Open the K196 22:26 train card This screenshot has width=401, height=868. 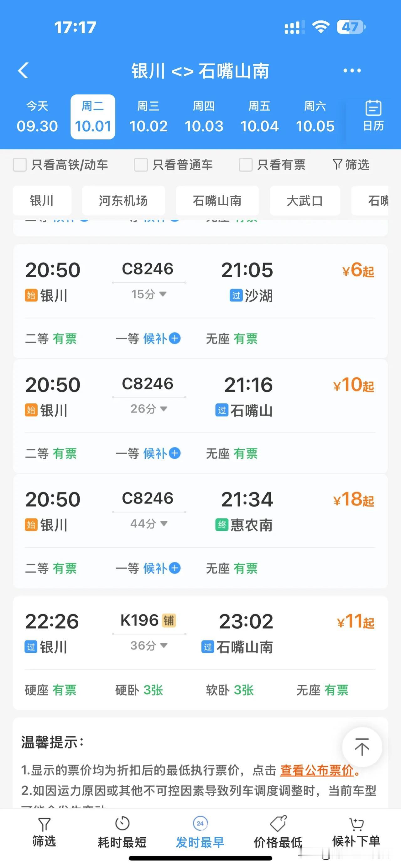click(200, 652)
